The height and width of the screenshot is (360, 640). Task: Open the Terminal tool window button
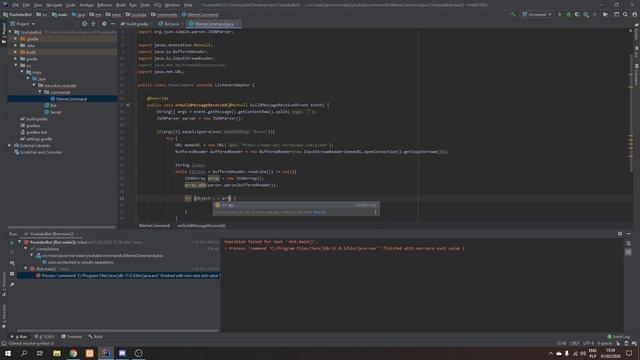71,337
